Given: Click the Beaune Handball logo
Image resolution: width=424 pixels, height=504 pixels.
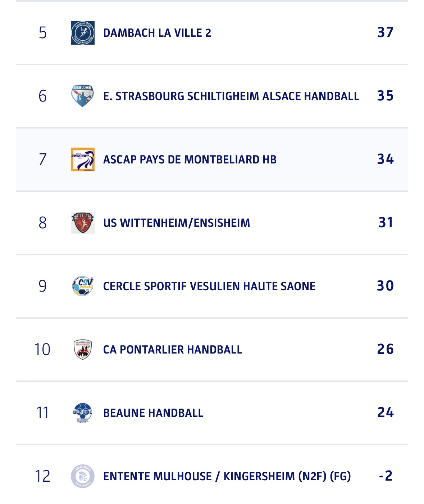Looking at the screenshot, I should pos(83,413).
